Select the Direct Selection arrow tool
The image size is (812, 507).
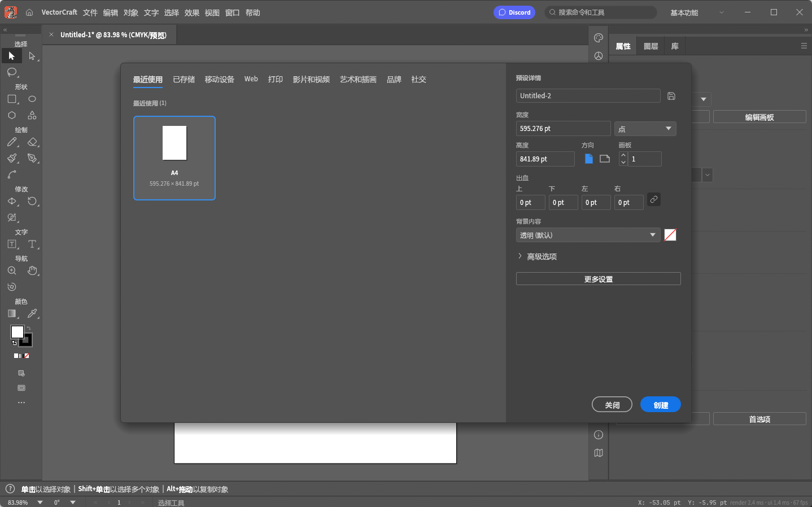(32, 56)
